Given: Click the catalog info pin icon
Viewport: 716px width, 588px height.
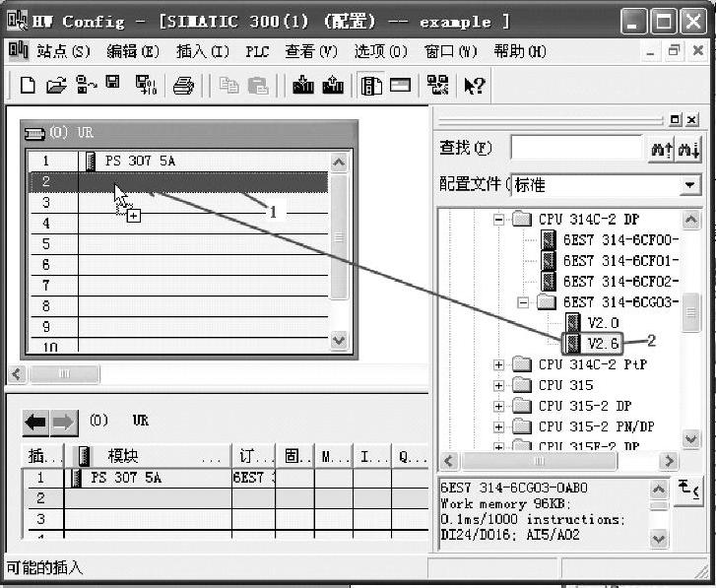Looking at the screenshot, I should coord(688,490).
